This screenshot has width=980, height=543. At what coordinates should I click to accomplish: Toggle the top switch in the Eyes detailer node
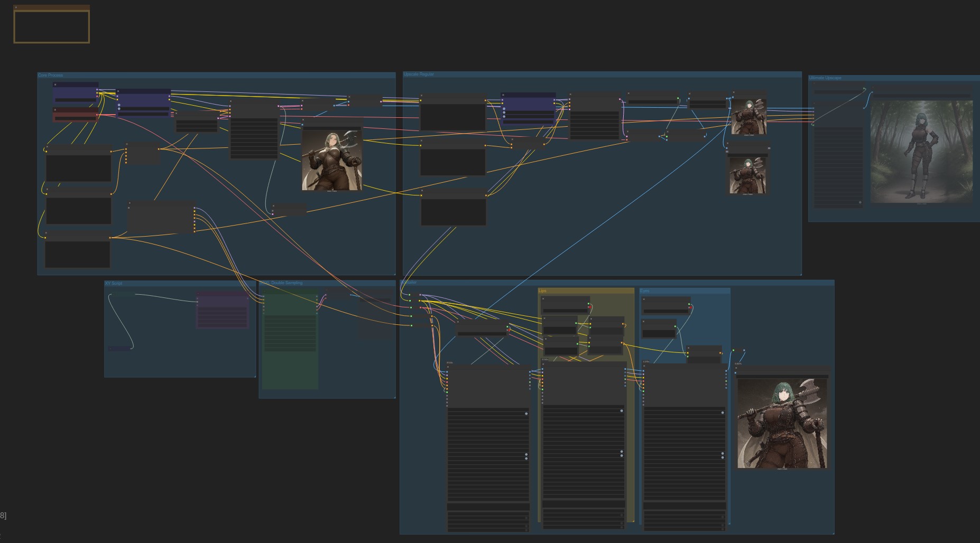click(x=723, y=413)
